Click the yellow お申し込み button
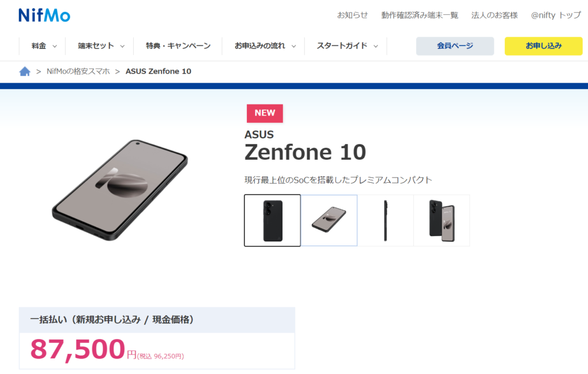This screenshot has width=588, height=374. [543, 46]
